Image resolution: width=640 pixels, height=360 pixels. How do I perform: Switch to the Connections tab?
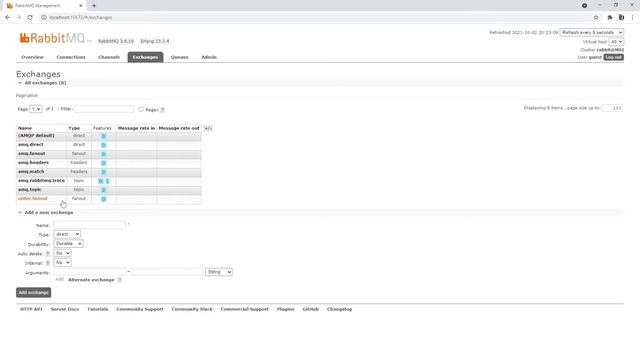pyautogui.click(x=71, y=57)
